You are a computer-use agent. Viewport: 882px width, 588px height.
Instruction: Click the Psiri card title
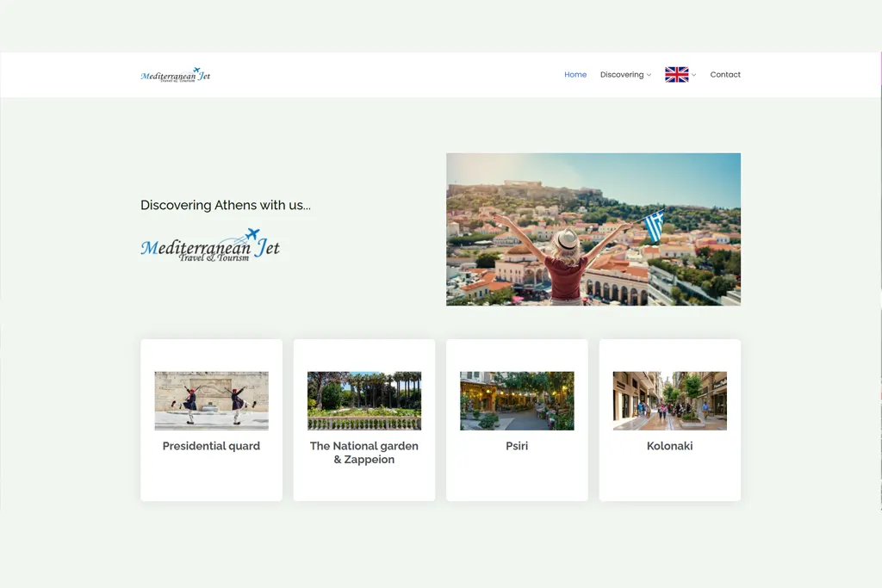(517, 446)
